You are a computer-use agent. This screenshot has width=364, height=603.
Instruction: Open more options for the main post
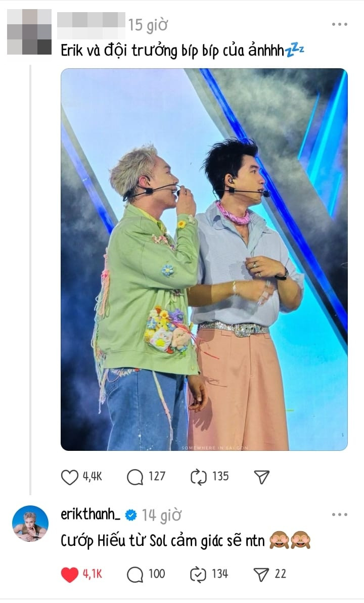click(339, 24)
